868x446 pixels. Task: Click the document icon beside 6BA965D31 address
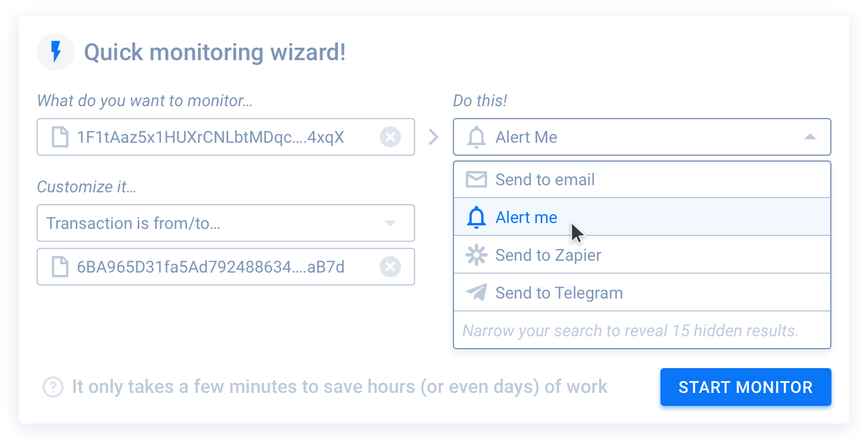(x=60, y=267)
